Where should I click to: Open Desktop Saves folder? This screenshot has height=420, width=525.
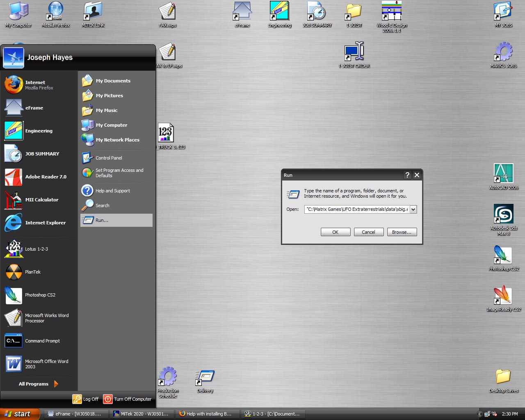503,380
